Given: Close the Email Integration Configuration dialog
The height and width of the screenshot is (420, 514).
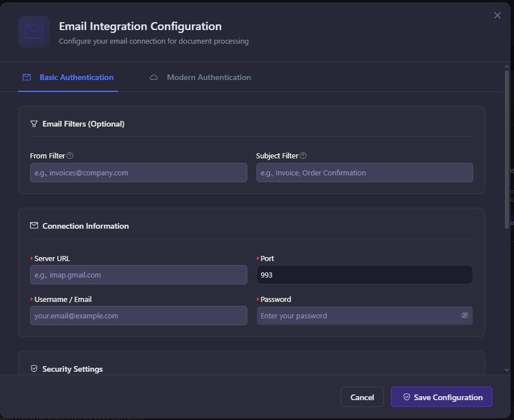Looking at the screenshot, I should [498, 15].
